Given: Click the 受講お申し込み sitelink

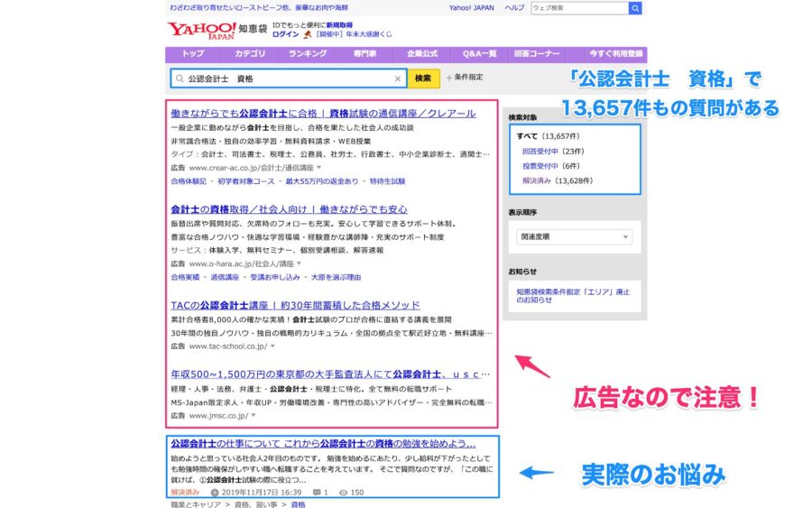Looking at the screenshot, I should point(275,277).
